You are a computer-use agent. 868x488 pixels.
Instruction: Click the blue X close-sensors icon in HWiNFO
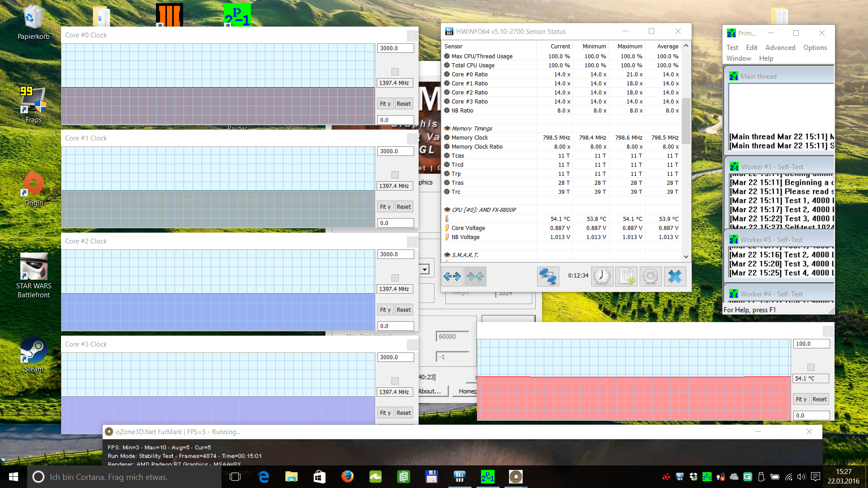click(x=675, y=277)
